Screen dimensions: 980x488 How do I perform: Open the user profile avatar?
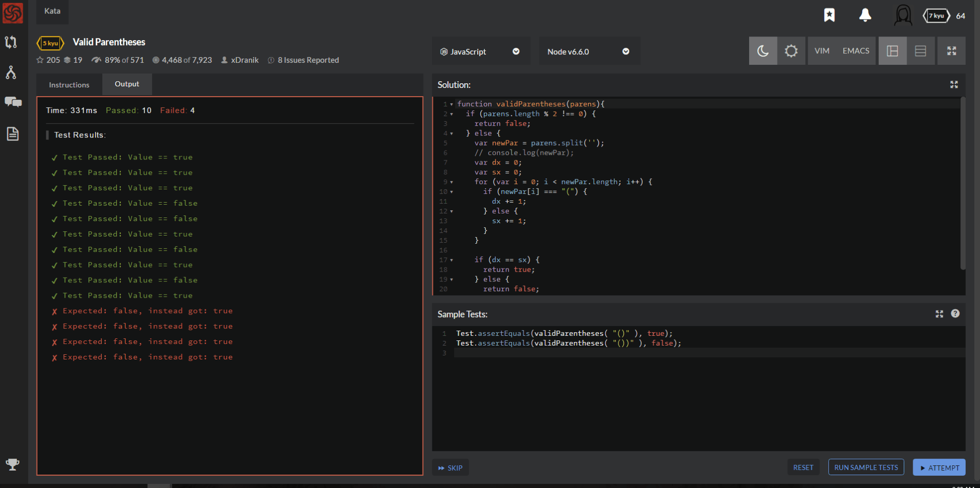coord(903,15)
